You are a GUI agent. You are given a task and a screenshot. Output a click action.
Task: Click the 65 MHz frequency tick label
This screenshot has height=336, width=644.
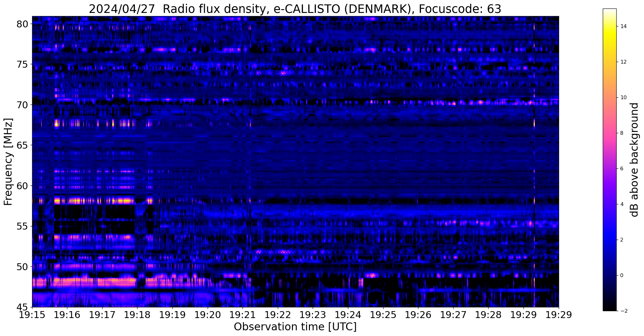point(22,145)
